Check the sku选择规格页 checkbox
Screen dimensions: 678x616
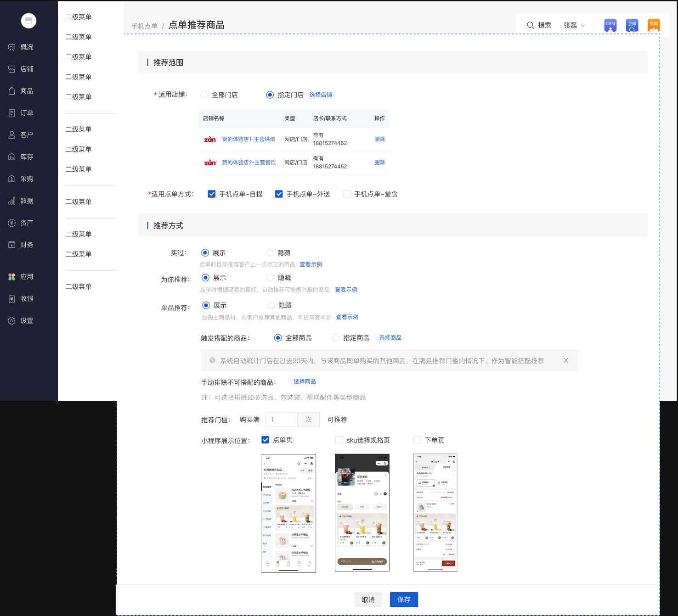click(339, 440)
